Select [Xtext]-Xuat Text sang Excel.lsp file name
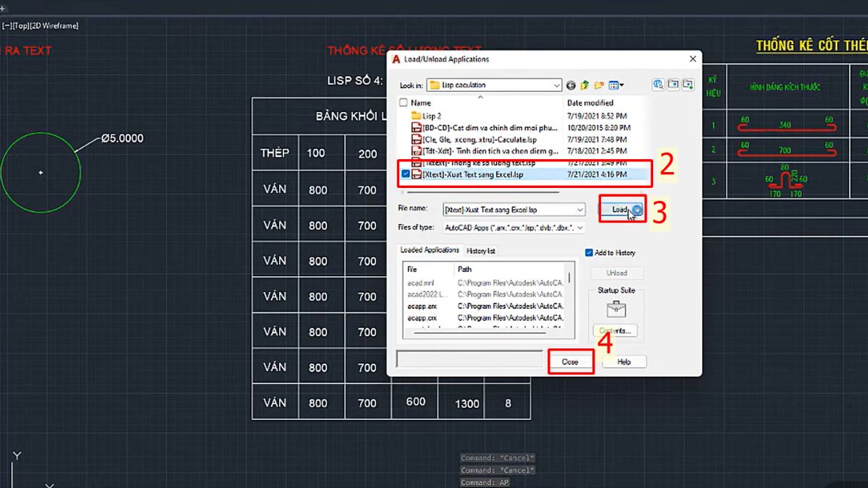868x488 pixels. tap(472, 174)
